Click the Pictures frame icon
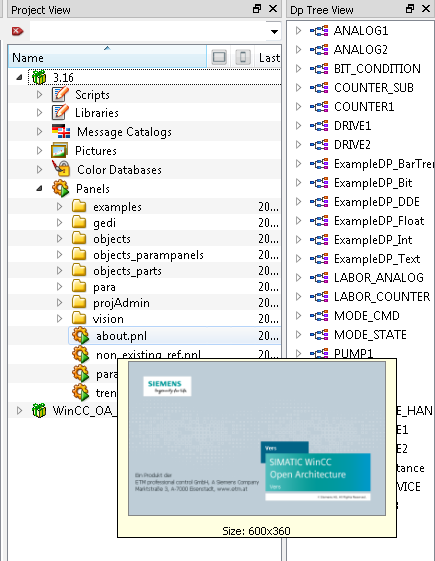This screenshot has height=561, width=435. pos(59,150)
